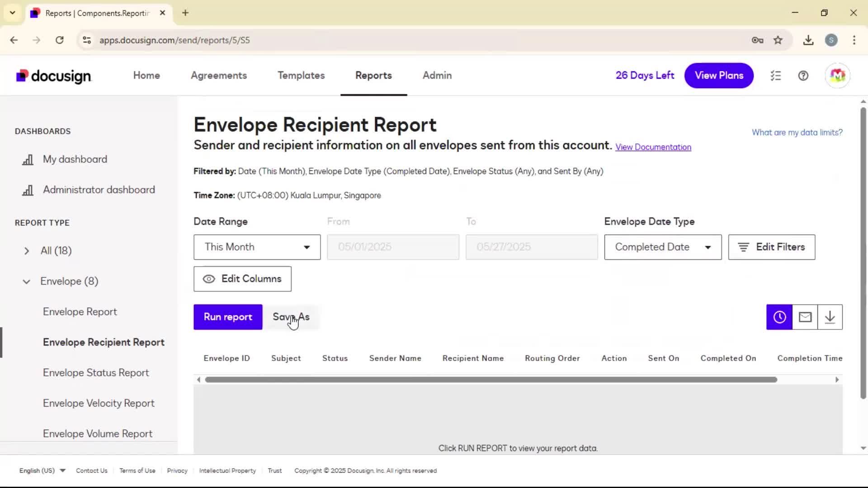Click the email report envelope icon
Screen dimensions: 868x488
click(805, 317)
